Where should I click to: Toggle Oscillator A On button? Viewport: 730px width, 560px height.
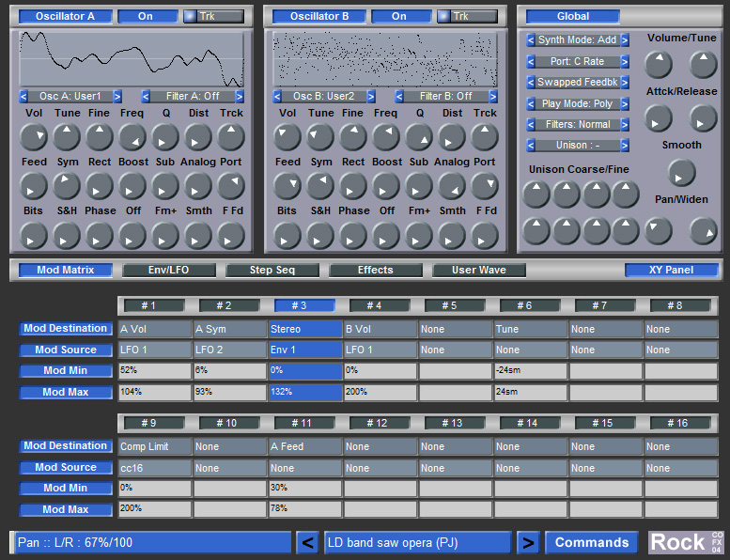(x=148, y=16)
